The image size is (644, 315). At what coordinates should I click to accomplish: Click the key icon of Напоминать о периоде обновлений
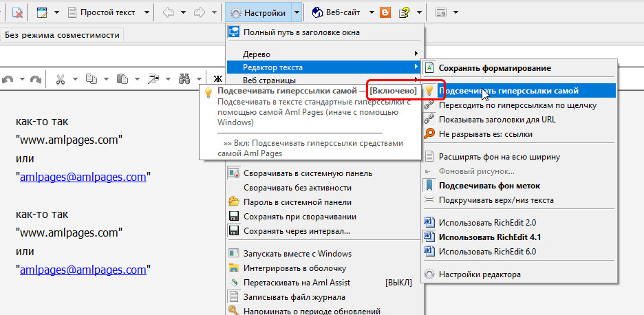click(234, 311)
